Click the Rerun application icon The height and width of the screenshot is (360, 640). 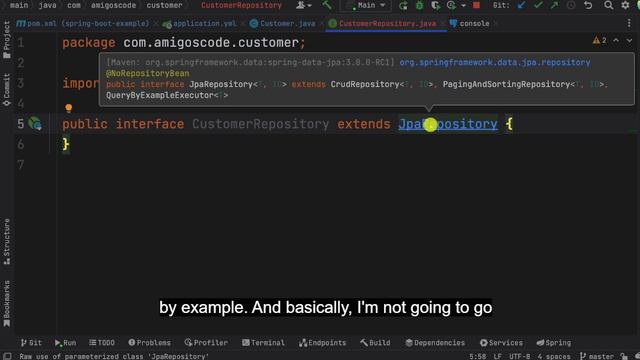coord(403,5)
